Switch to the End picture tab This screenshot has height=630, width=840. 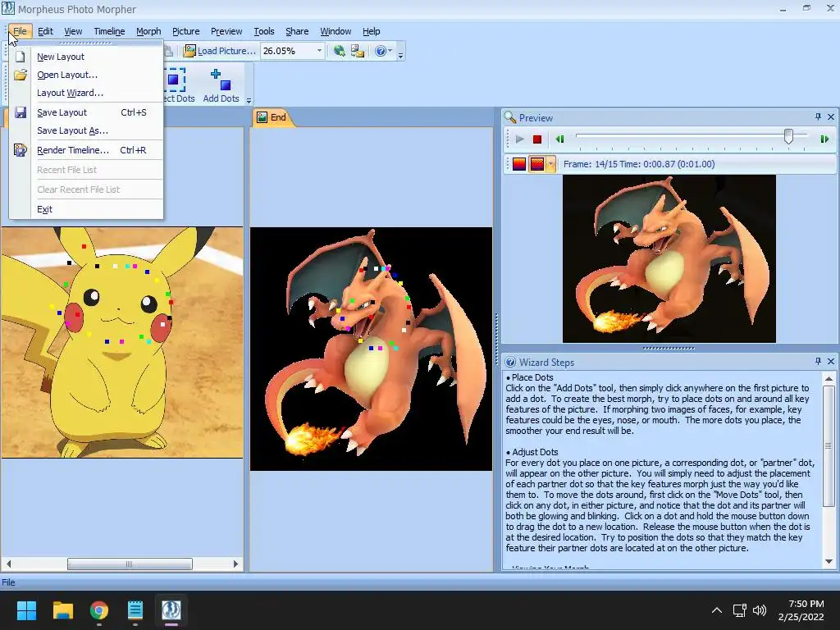click(272, 117)
